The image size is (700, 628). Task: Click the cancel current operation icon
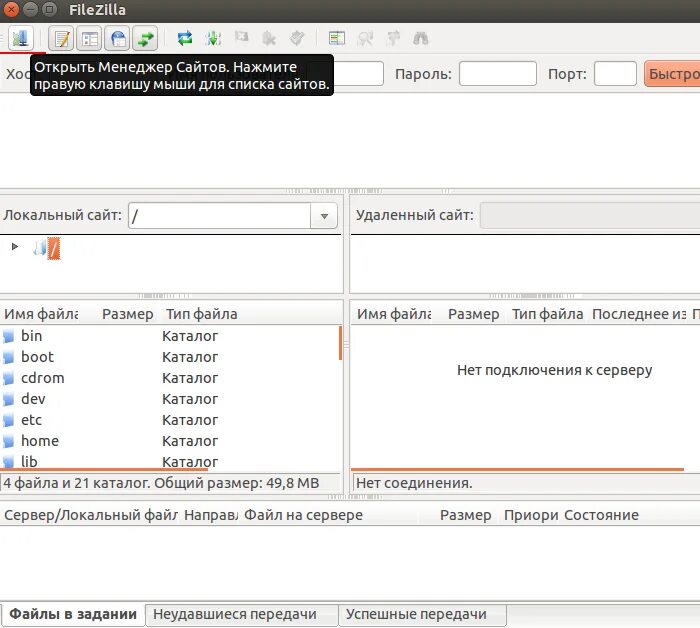242,37
